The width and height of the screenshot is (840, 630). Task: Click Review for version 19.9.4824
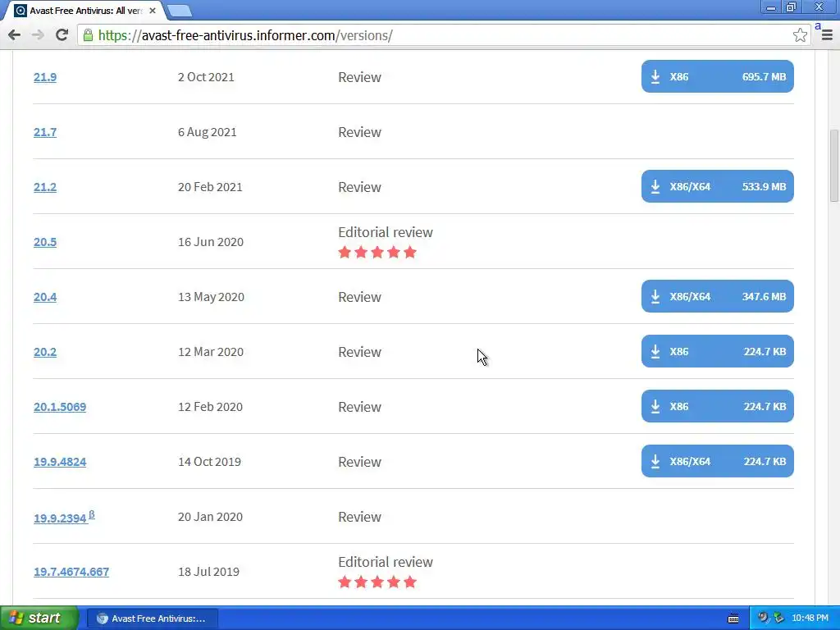point(359,462)
